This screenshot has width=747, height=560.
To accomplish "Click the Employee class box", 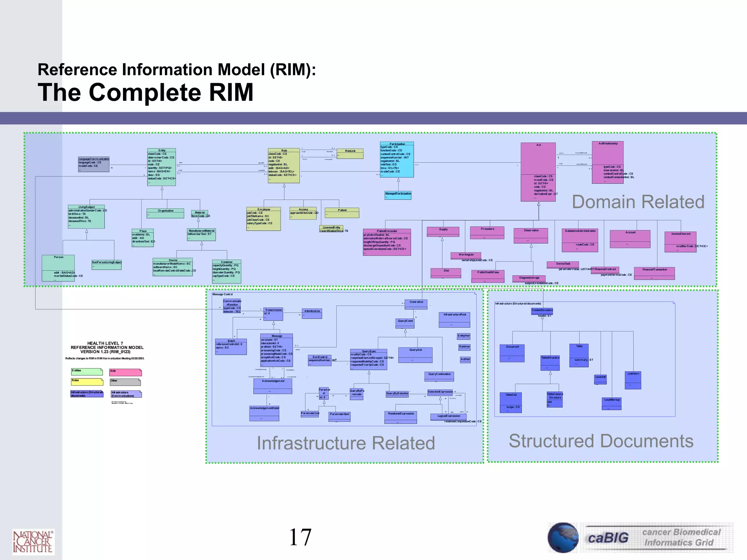I will [x=263, y=219].
